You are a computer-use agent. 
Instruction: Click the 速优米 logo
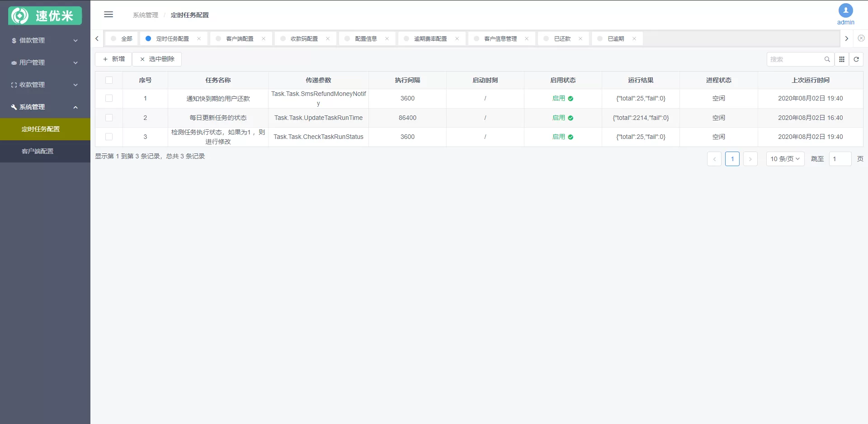(45, 15)
